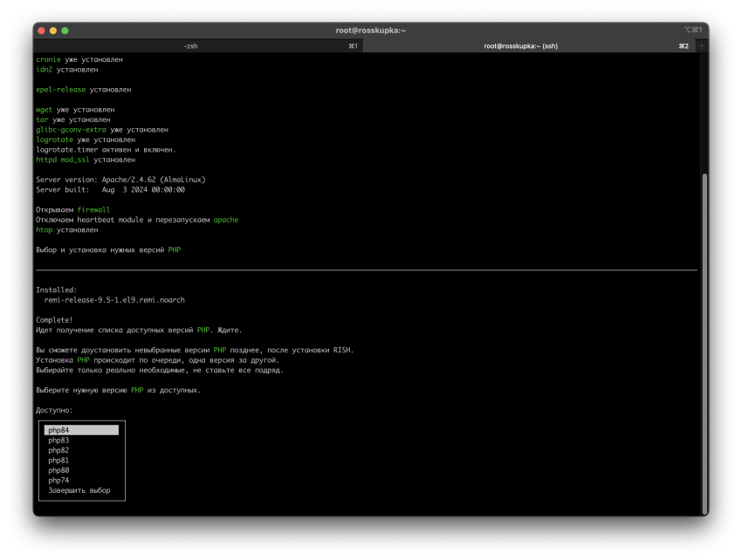Click the 'Открываем firewall' line
Screen dimensions: 742x560
click(72, 209)
